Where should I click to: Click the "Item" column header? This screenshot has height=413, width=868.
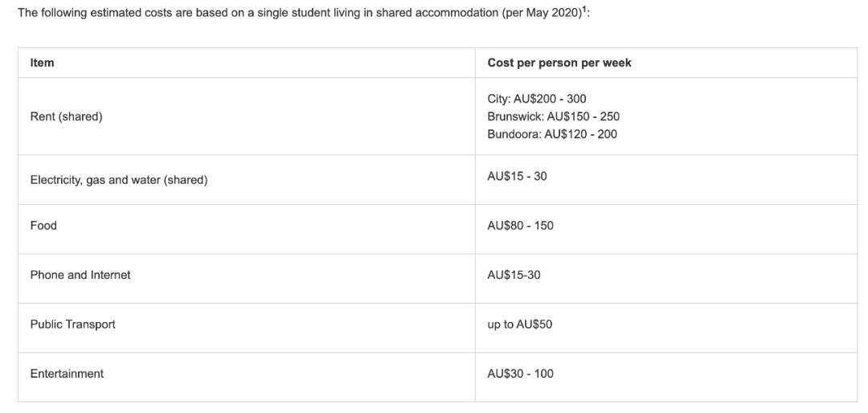(42, 63)
